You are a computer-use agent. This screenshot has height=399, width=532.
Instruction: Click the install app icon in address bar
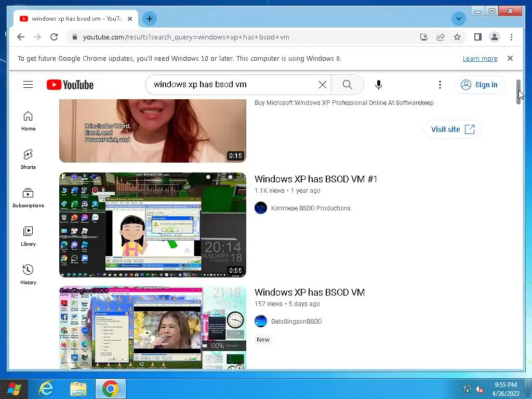[424, 37]
